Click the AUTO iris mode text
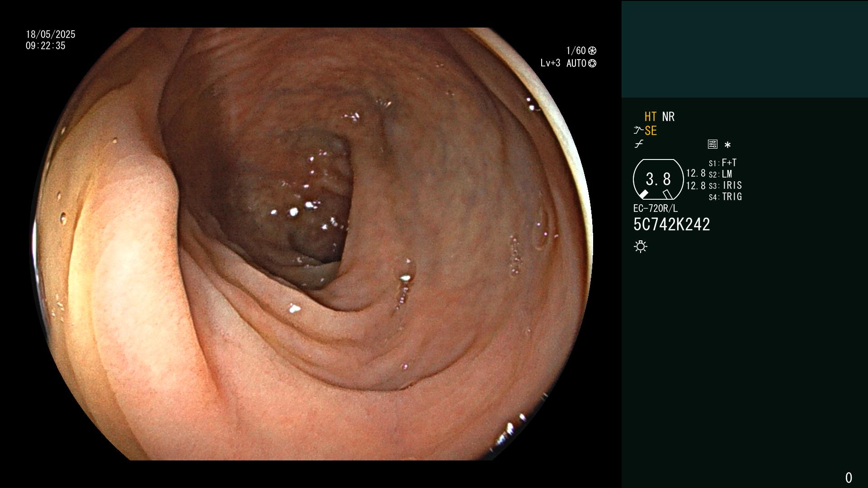 576,63
